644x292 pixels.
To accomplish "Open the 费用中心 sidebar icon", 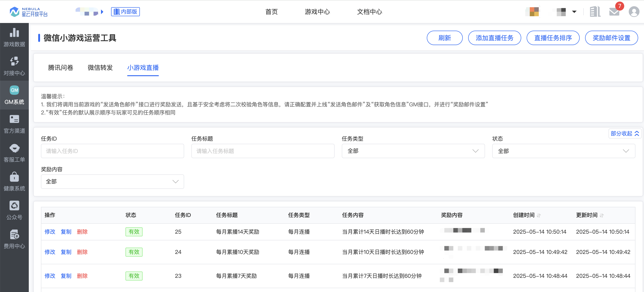I will 14,235.
